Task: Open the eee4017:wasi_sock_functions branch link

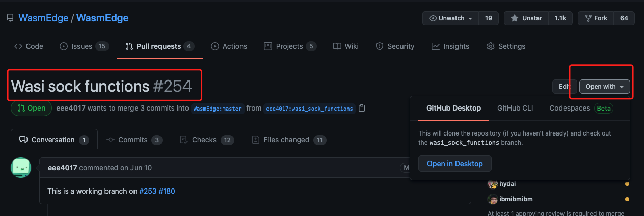Action: (x=309, y=109)
